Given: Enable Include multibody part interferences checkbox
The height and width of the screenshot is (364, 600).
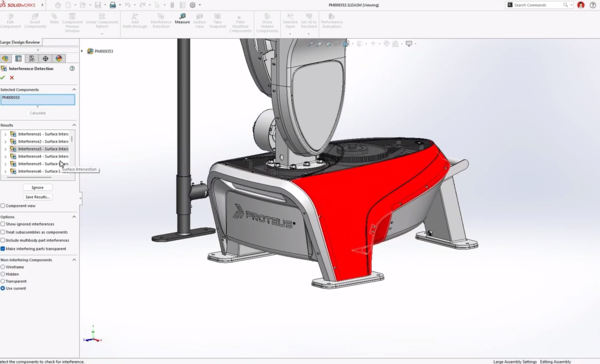Looking at the screenshot, I should [x=3, y=240].
